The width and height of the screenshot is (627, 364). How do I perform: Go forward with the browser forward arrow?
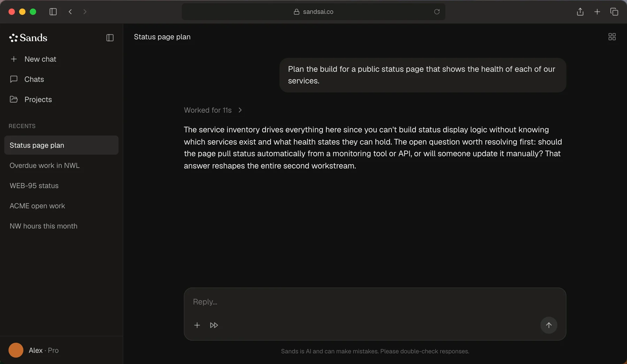(85, 12)
